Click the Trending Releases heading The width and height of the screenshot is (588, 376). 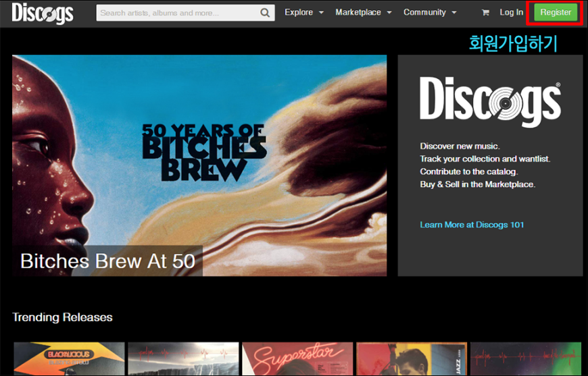(62, 317)
